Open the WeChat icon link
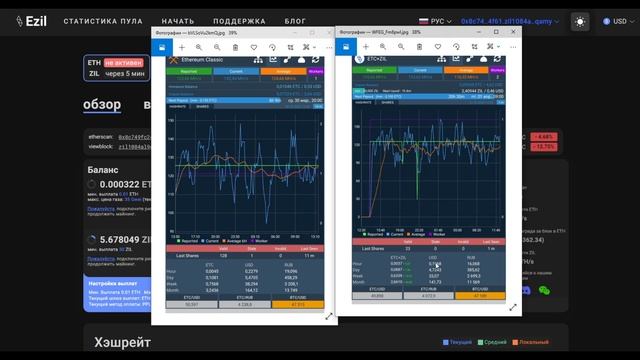This screenshot has width=640, height=360. pyautogui.click(x=544, y=290)
